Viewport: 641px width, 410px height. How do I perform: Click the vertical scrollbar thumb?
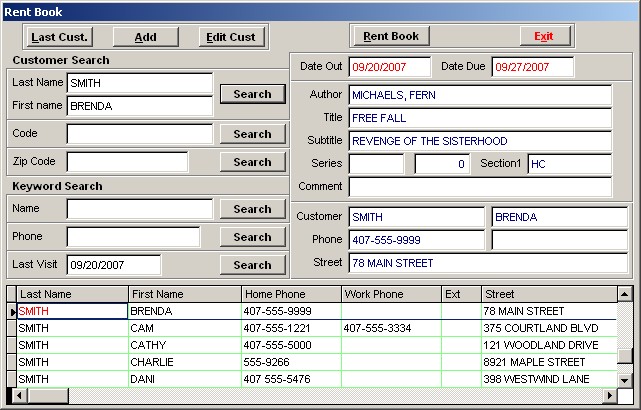(625, 356)
